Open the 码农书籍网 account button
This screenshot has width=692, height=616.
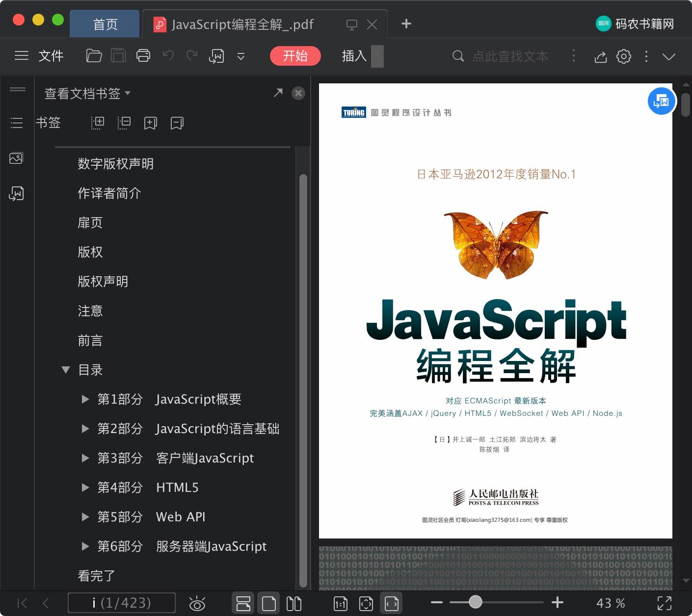tap(635, 24)
